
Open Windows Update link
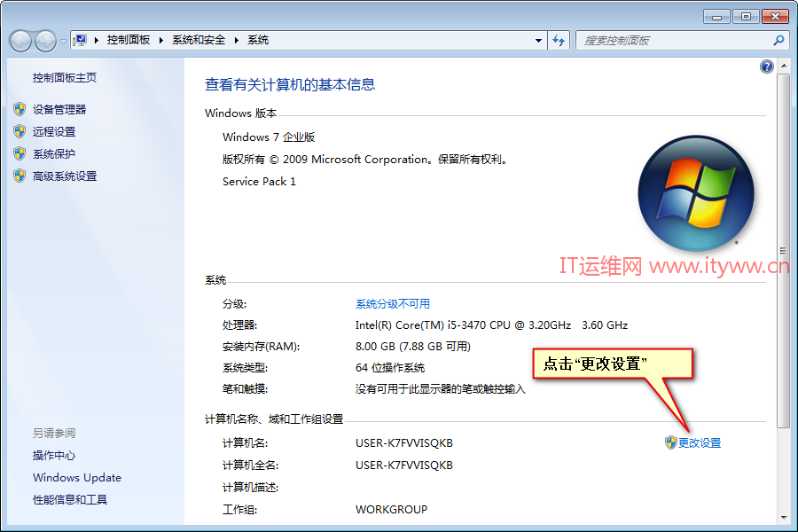point(77,478)
